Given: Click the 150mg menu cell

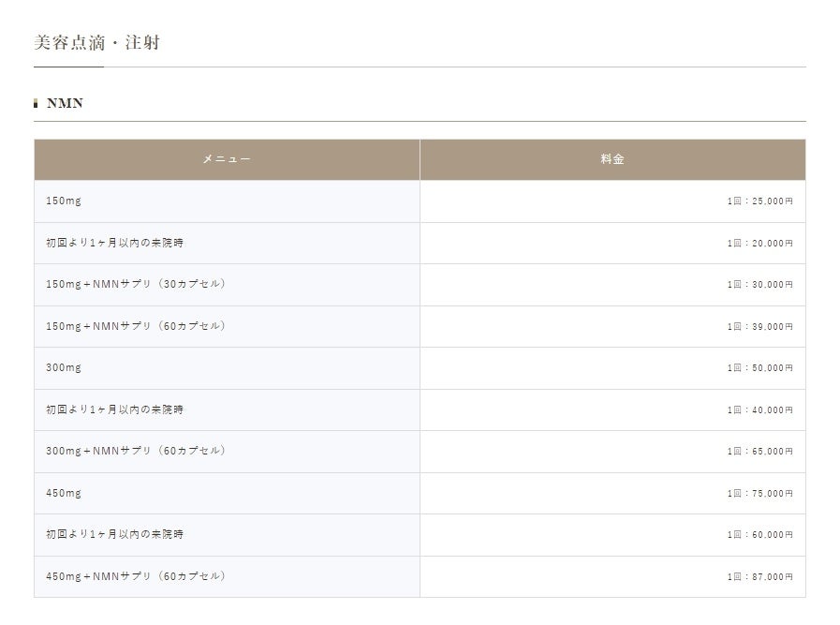Looking at the screenshot, I should coord(228,201).
